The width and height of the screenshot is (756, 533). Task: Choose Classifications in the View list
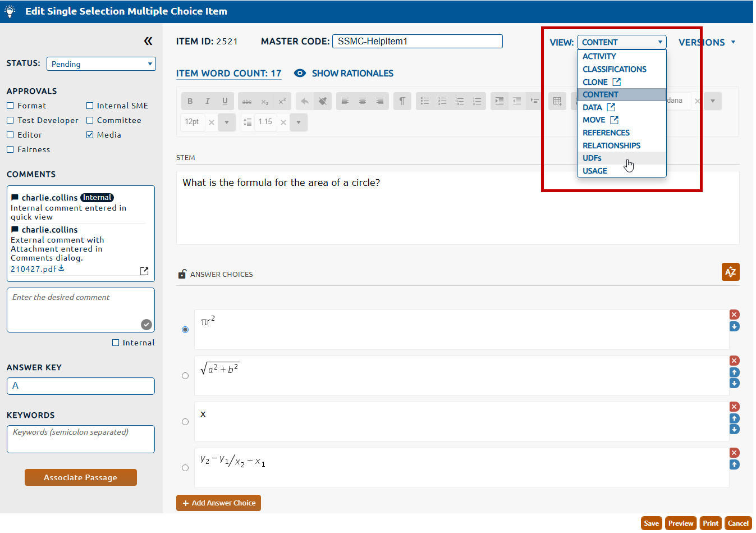coord(614,69)
